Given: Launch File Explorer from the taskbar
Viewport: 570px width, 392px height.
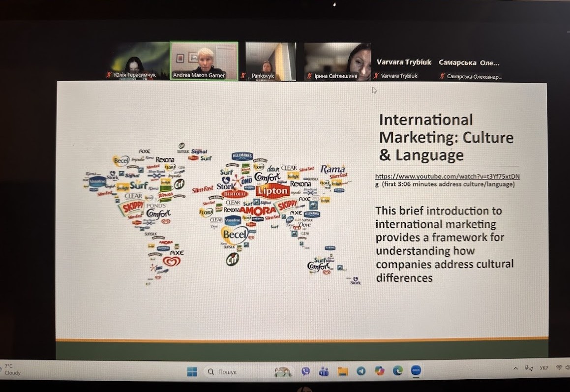Looking at the screenshot, I should pos(342,371).
